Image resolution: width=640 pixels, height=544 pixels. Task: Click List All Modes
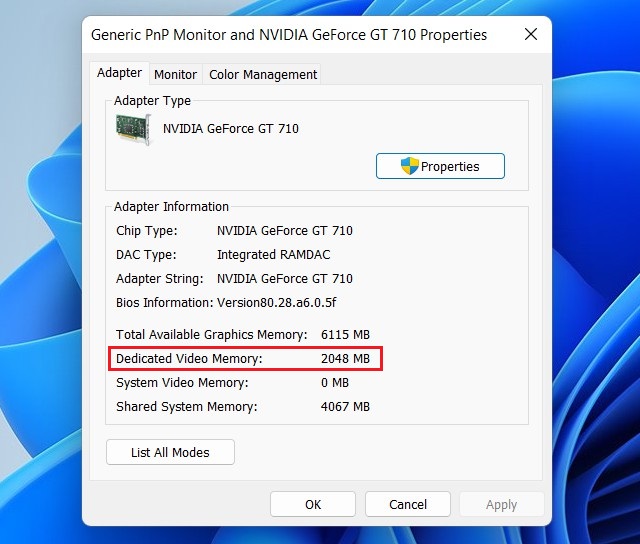pyautogui.click(x=170, y=452)
